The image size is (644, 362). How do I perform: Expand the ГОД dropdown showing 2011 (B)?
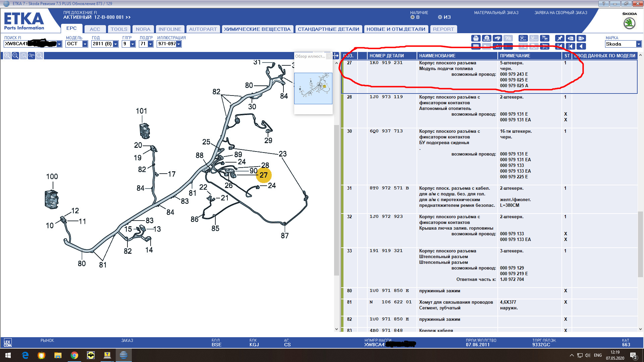coord(115,44)
